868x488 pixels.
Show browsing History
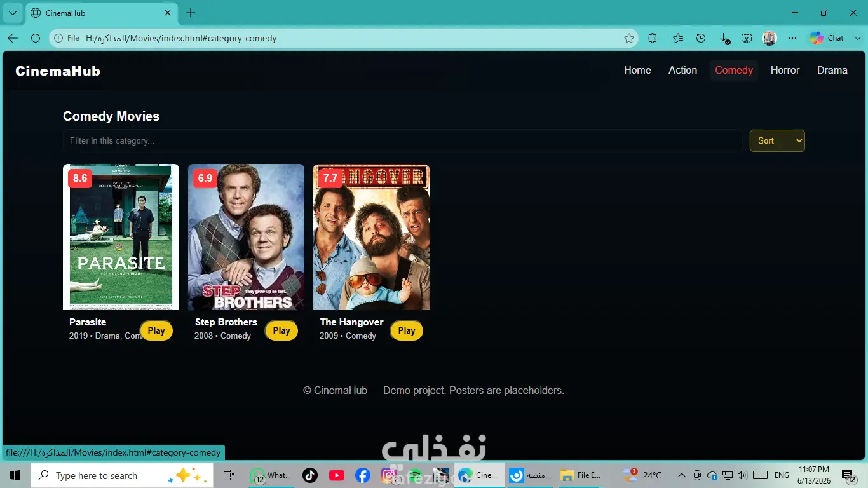point(701,38)
